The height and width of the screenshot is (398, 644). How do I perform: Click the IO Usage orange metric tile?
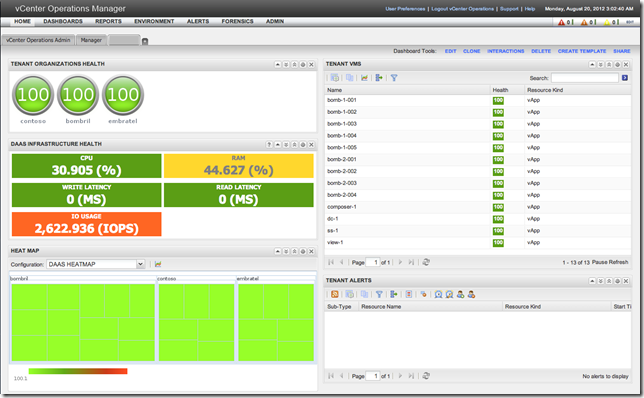point(87,224)
